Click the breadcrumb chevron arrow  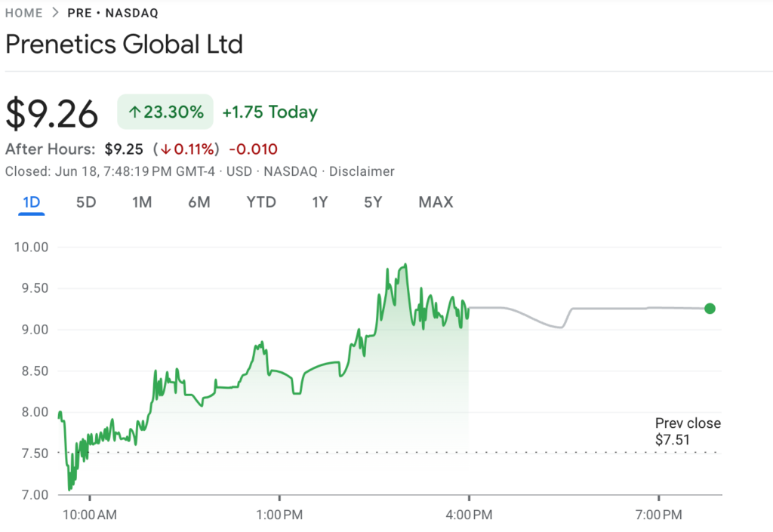(55, 13)
